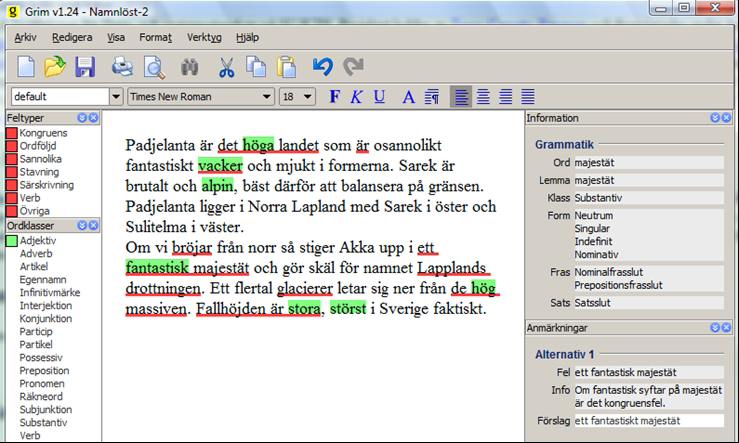Open the Redigera menu
Screen dimensions: 739x443
[x=72, y=37]
